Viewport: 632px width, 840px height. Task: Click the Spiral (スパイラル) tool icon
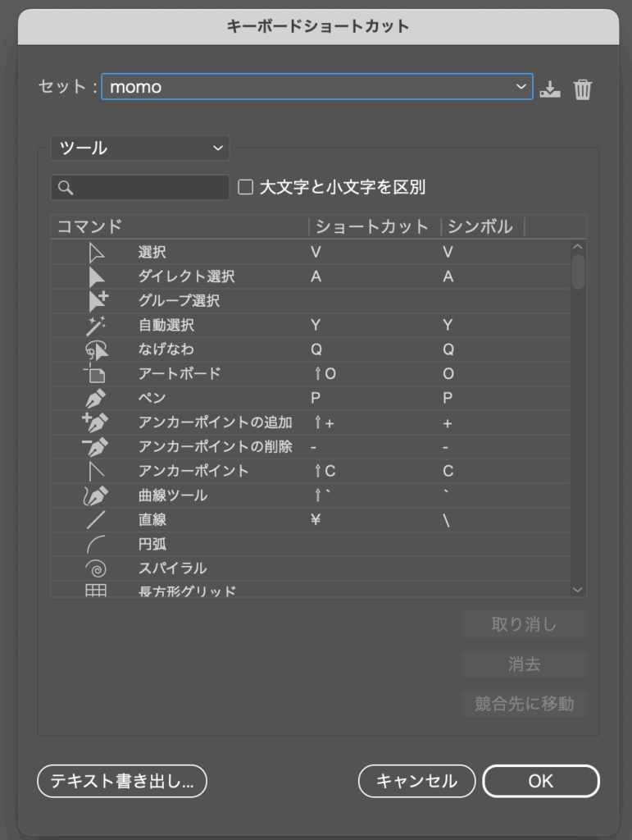coord(96,568)
